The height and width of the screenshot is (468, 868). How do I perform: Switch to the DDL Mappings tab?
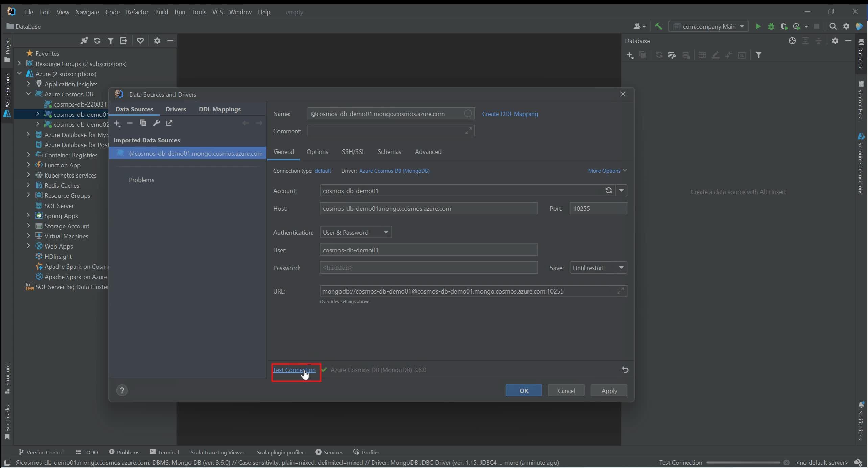pos(220,109)
